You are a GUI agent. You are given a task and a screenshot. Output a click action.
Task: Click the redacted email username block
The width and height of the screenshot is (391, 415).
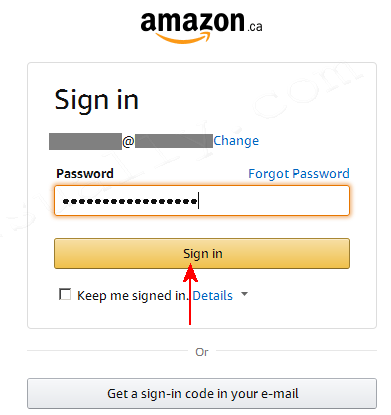pyautogui.click(x=85, y=141)
